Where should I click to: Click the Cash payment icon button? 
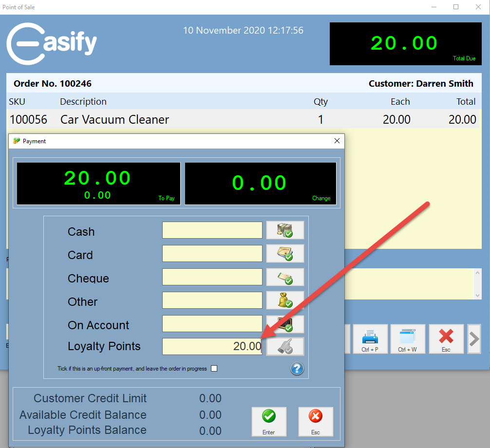pos(285,230)
